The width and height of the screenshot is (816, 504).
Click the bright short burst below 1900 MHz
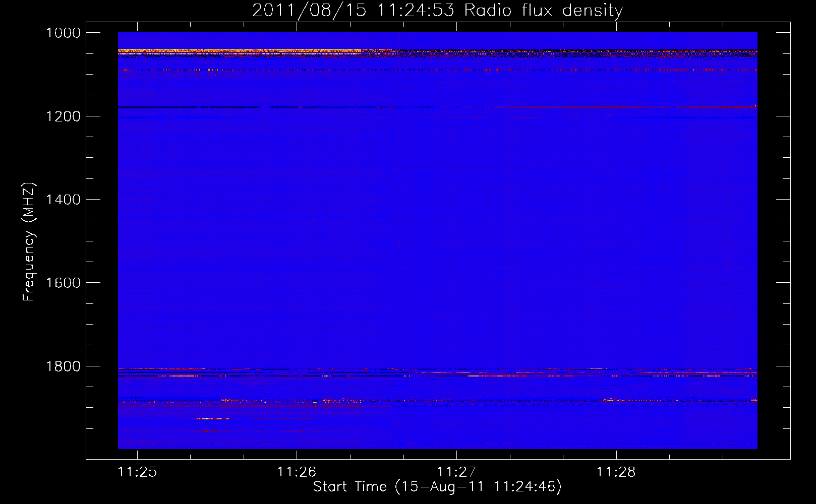212,418
